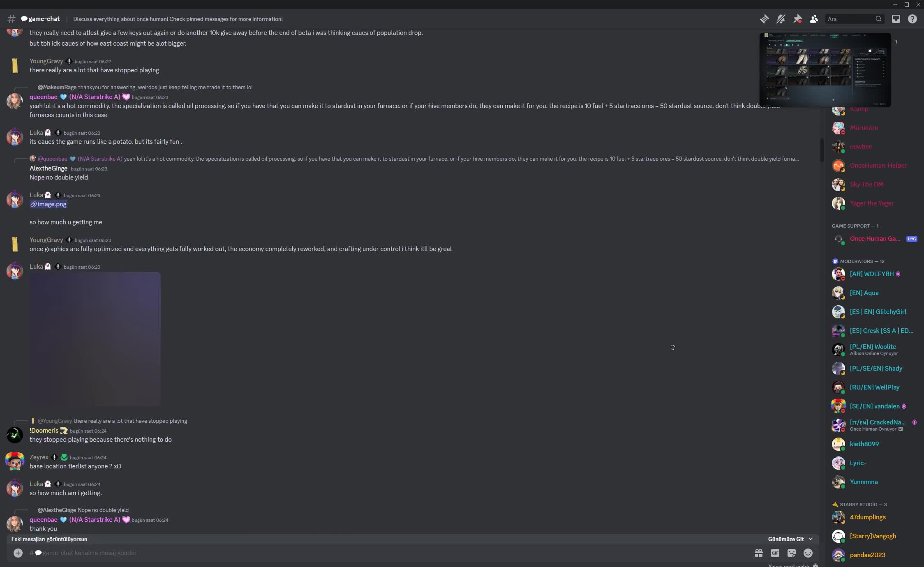The width and height of the screenshot is (924, 567).
Task: Toggle the member list visibility
Action: 814,19
